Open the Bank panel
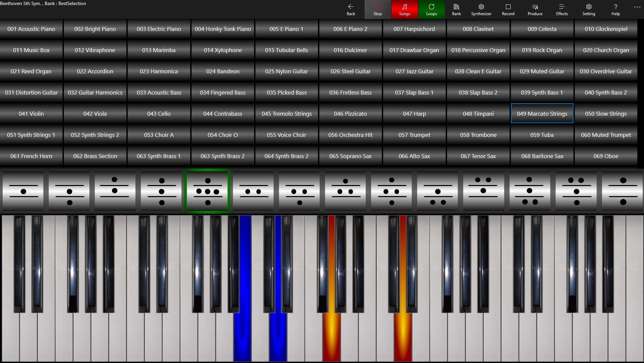Image resolution: width=644 pixels, height=363 pixels. point(456,9)
